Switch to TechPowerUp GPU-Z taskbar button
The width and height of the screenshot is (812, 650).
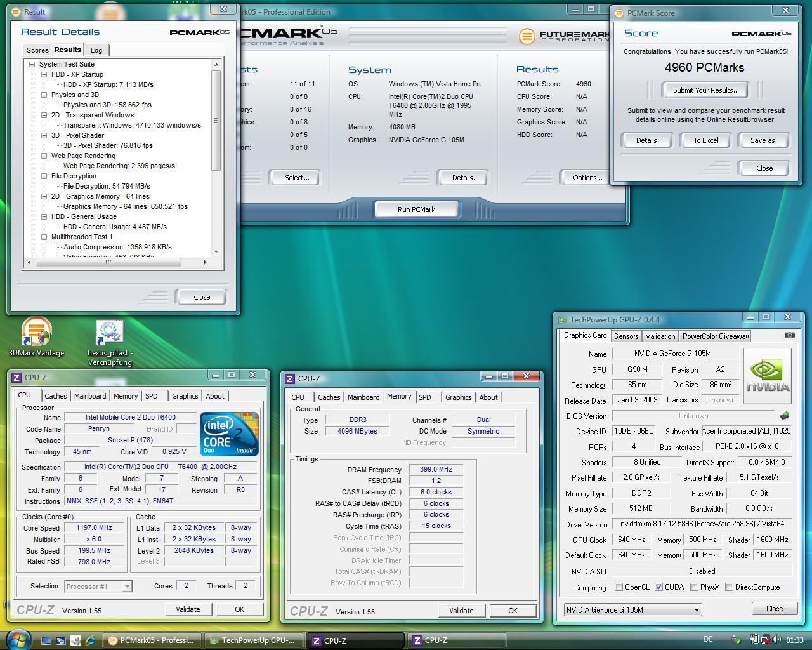pos(253,640)
